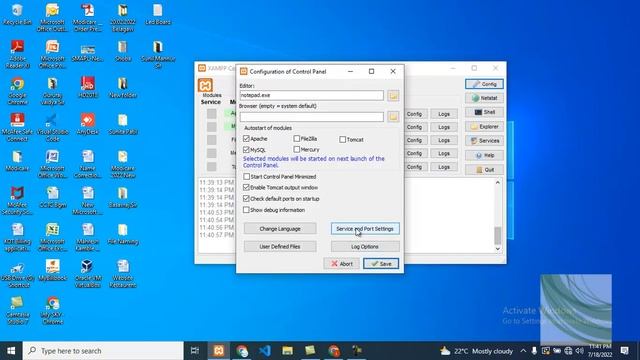This screenshot has width=640, height=360.
Task: Enable Start Control Panel Minimized
Action: (x=246, y=177)
